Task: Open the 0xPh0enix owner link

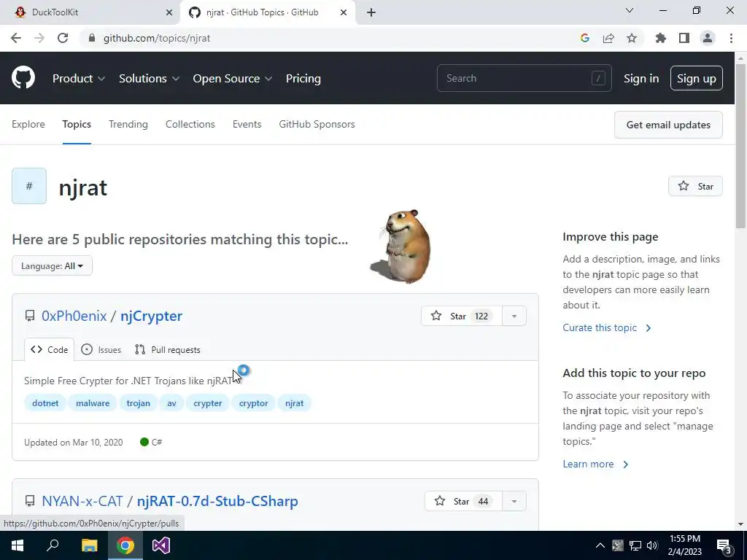Action: [74, 316]
